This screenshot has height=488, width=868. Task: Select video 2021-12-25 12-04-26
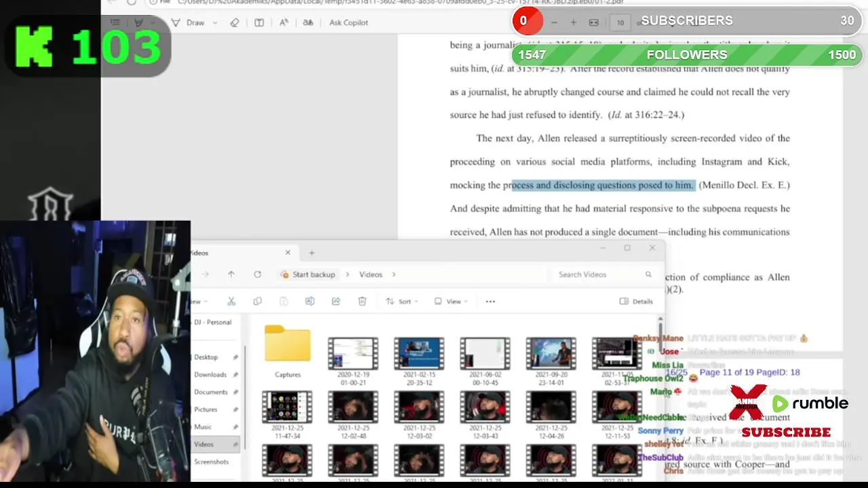[x=551, y=415]
